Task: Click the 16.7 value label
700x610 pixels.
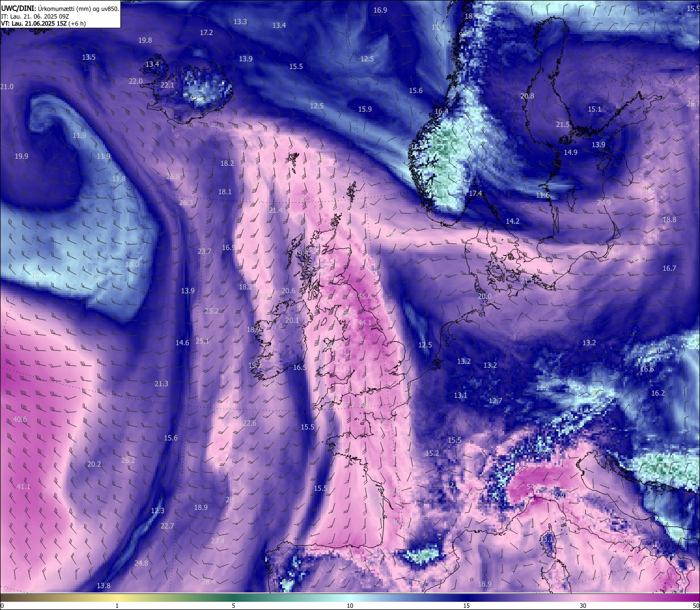Action: pos(669,269)
